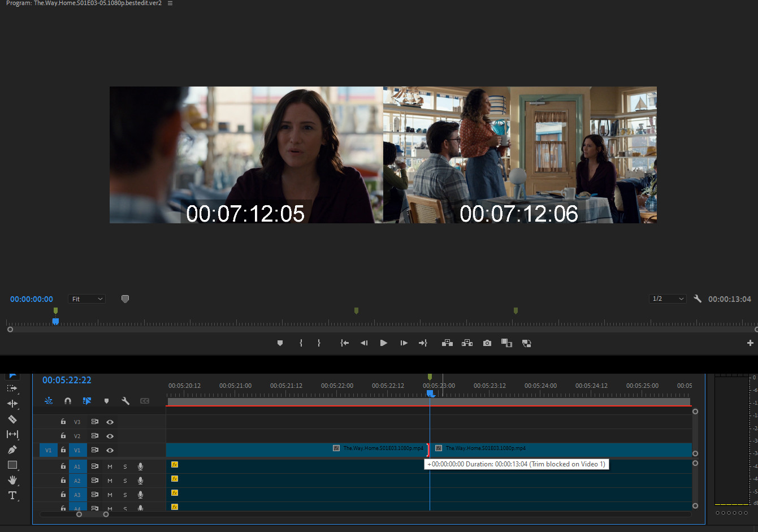The image size is (758, 532).
Task: Hide the V1 track output
Action: point(110,450)
